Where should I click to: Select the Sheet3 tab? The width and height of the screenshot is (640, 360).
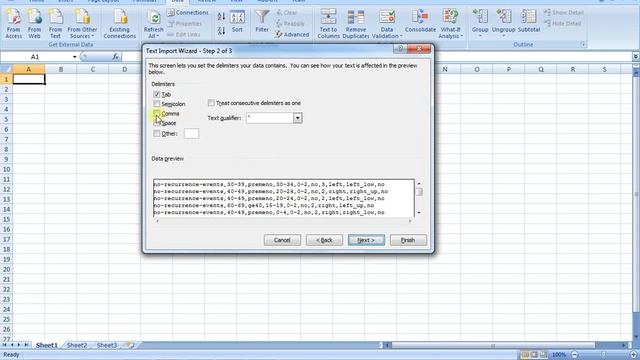click(x=107, y=345)
